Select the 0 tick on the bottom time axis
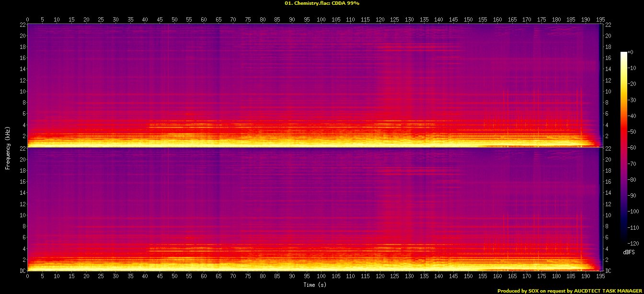The width and height of the screenshot is (644, 294). pyautogui.click(x=28, y=277)
